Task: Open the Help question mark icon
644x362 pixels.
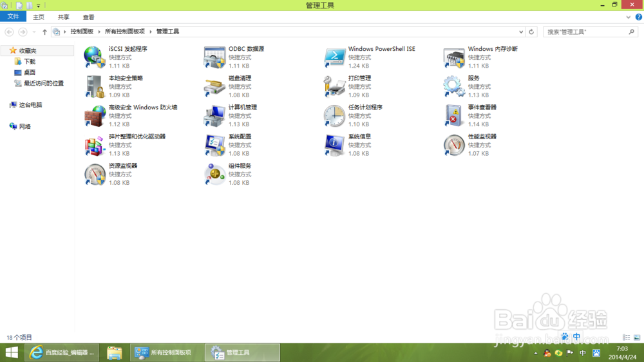Action: tap(639, 17)
